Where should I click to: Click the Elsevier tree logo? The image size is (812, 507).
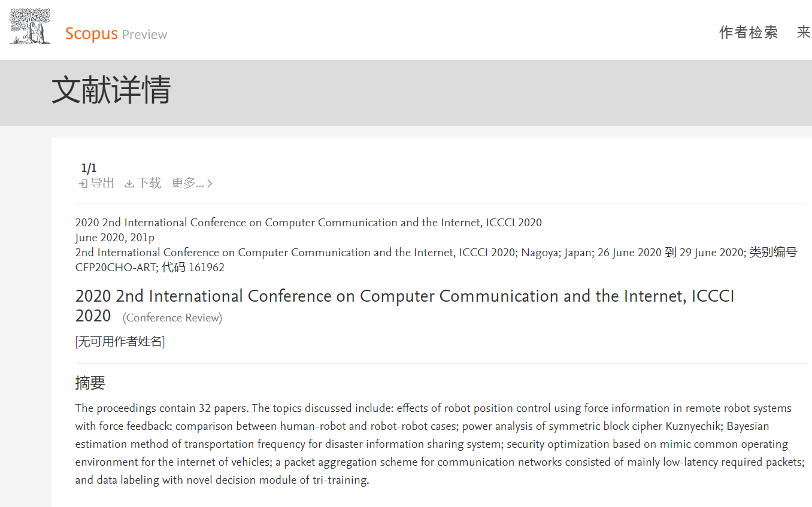click(30, 26)
